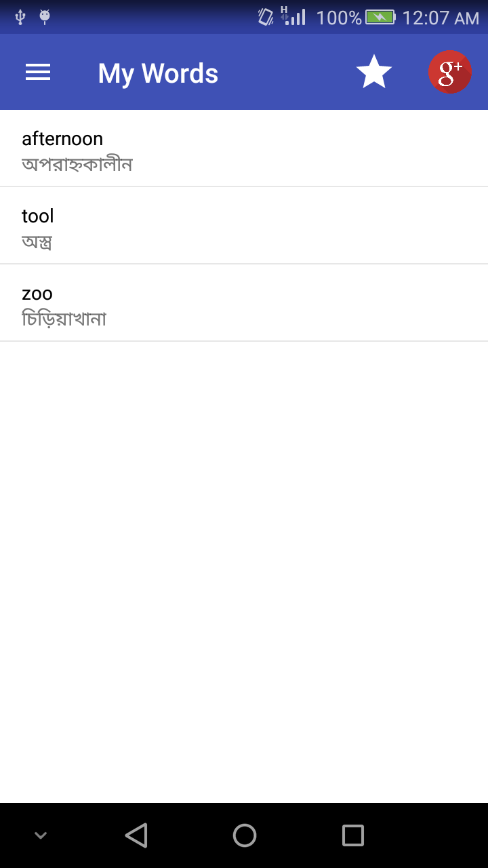Tap the 12:07 AM clock
Viewport: 488px width, 868px height.
click(441, 18)
